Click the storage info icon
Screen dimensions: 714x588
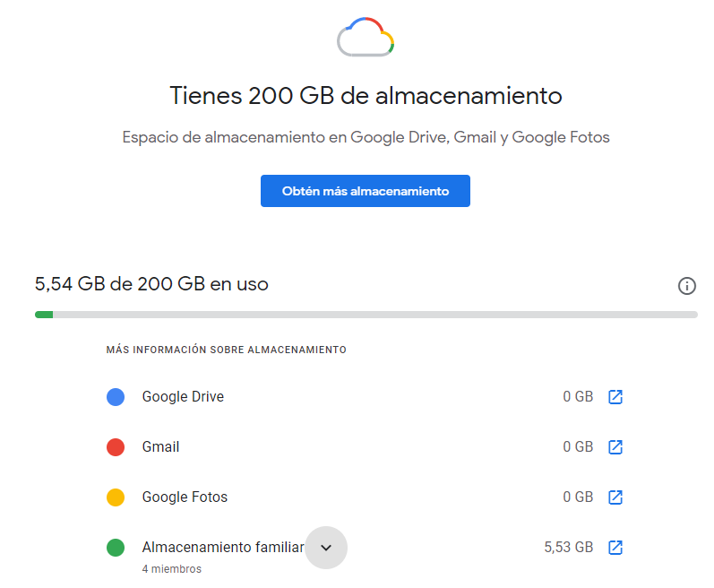tap(687, 286)
